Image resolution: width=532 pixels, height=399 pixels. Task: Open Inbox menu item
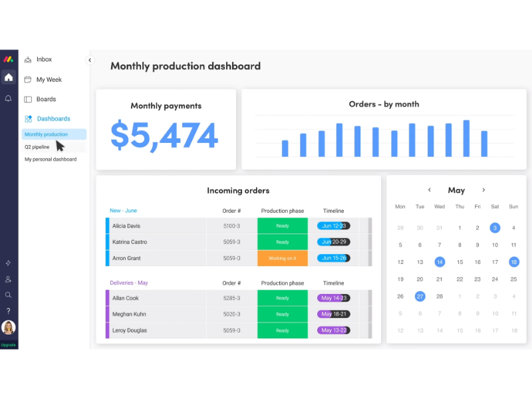(44, 59)
